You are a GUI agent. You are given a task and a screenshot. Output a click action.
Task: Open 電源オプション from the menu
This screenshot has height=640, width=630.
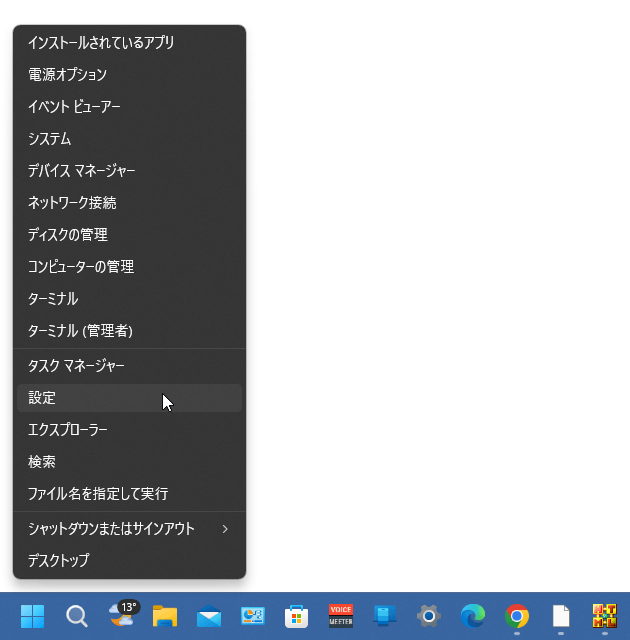129,75
